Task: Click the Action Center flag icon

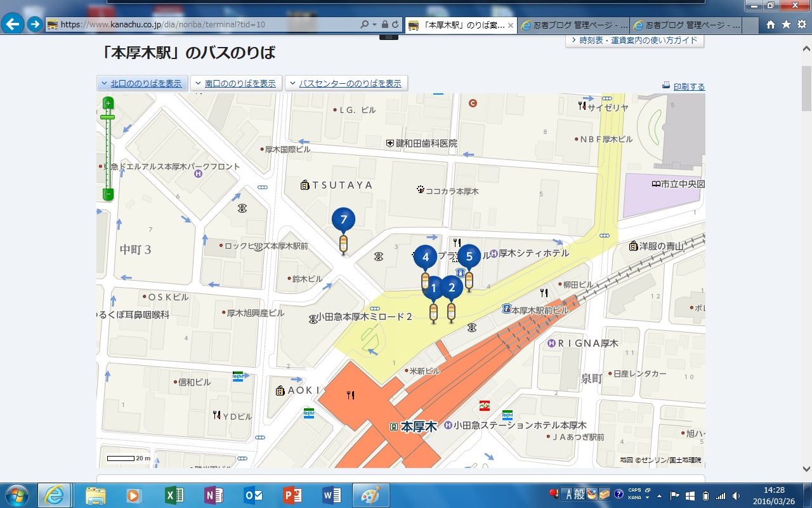Action: [674, 495]
